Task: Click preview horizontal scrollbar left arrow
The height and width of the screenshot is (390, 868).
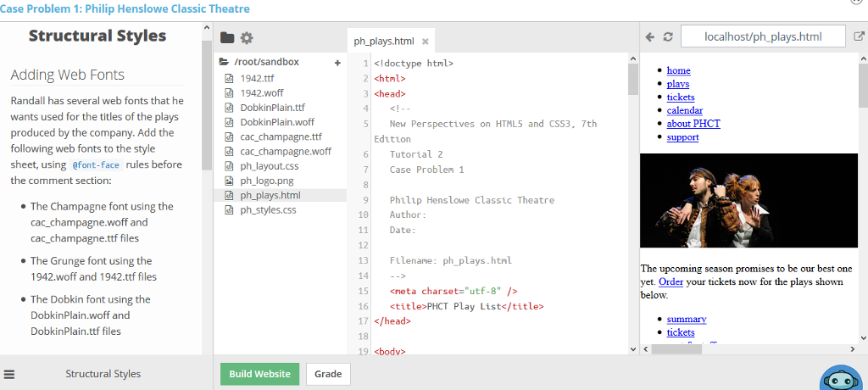Action: (645, 349)
